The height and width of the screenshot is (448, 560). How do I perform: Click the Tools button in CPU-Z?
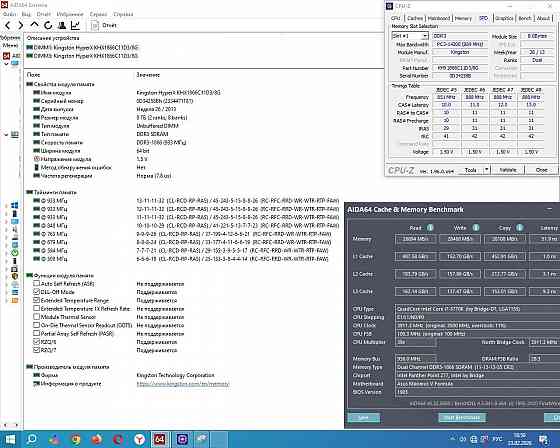tap(470, 170)
